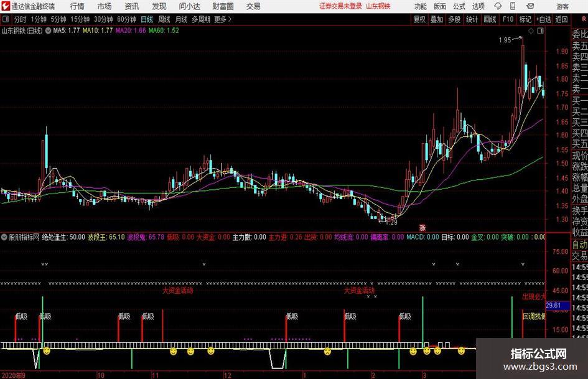Viewport: 588px width, 379px height.
Task: Click the 波段鬼: 65.78 indicator value
Action: pos(146,237)
